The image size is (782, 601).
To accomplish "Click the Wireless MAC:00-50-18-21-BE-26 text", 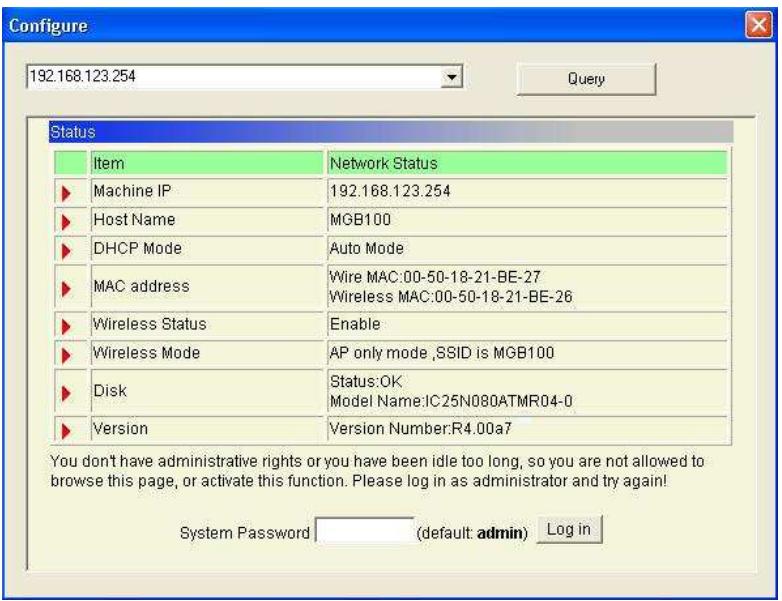I will [451, 297].
